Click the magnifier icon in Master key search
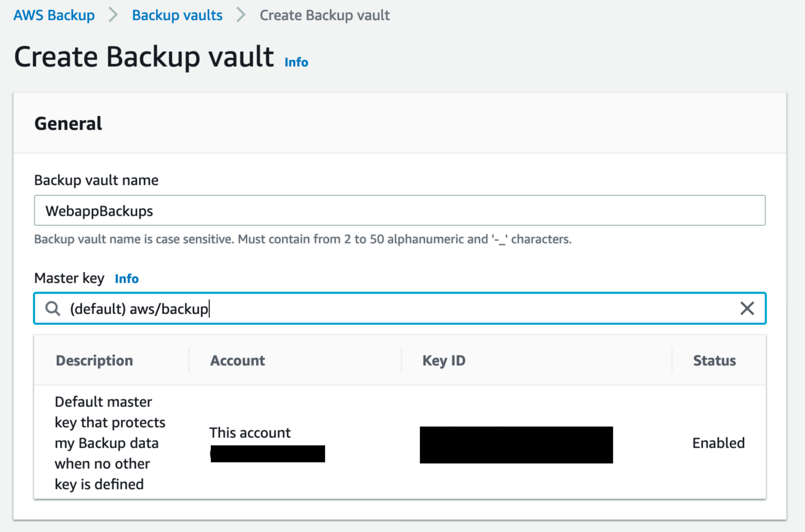Viewport: 805px width, 532px height. pyautogui.click(x=53, y=308)
